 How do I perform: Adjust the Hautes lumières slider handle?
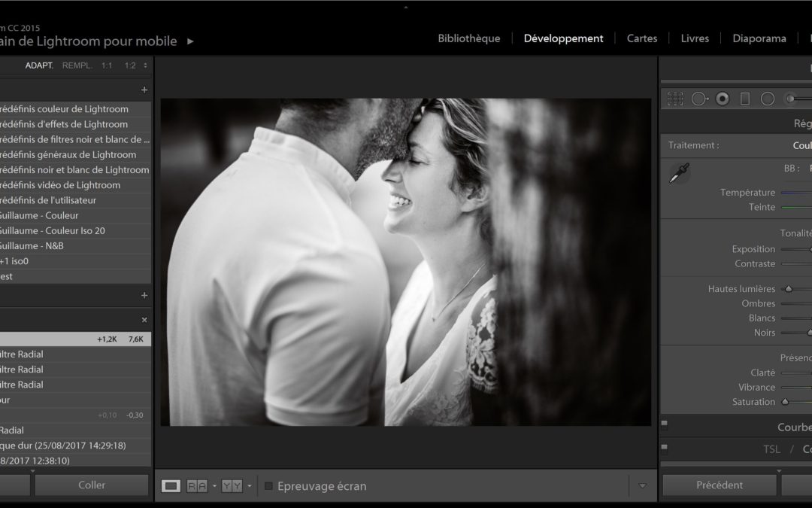tap(788, 289)
